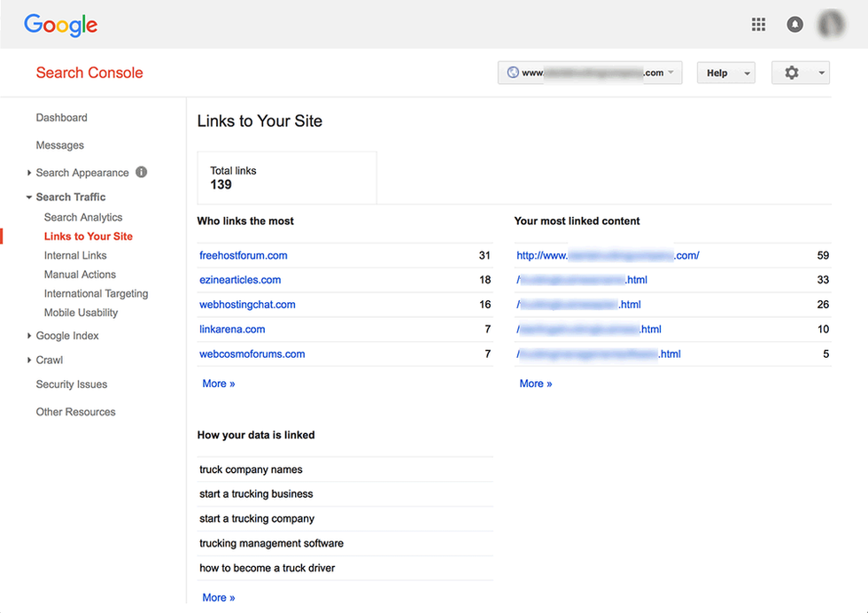The height and width of the screenshot is (613, 868).
Task: Open the blurred account avatar
Action: pos(832,25)
